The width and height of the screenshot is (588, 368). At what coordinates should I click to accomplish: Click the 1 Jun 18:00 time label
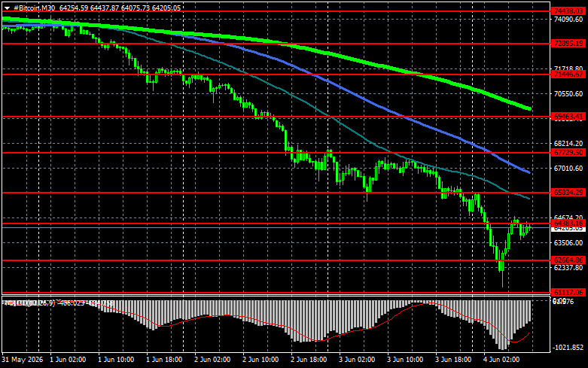pyautogui.click(x=164, y=360)
